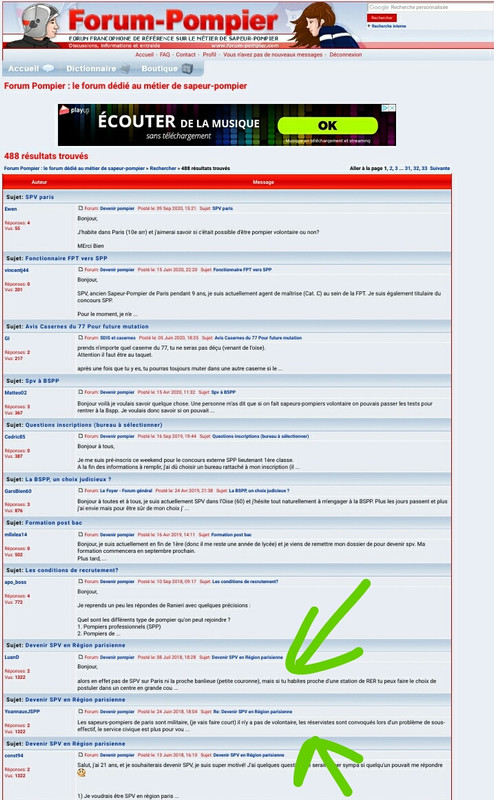This screenshot has height=800, width=494.
Task: Click the '488 résultats trouvés' heading
Action: coord(46,156)
